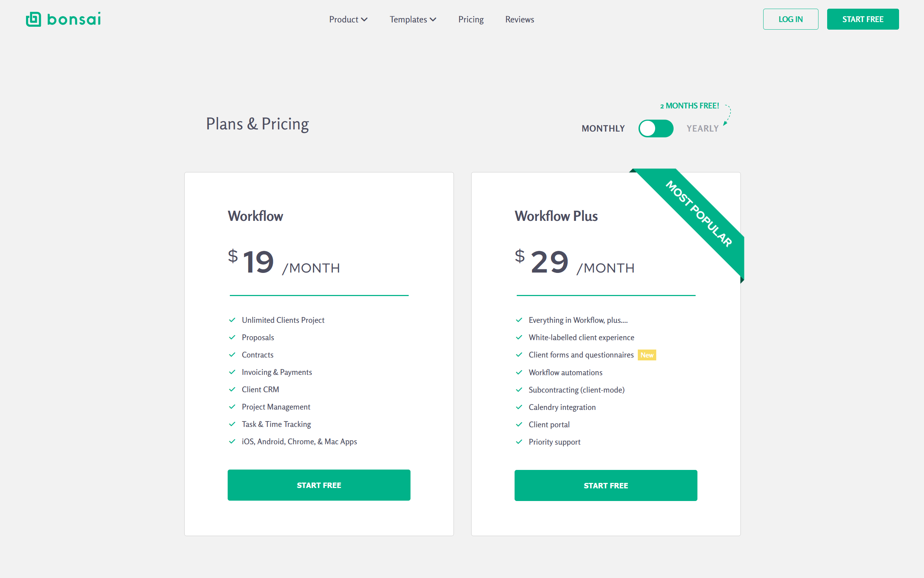Select the YEARLY billing label

pyautogui.click(x=702, y=128)
